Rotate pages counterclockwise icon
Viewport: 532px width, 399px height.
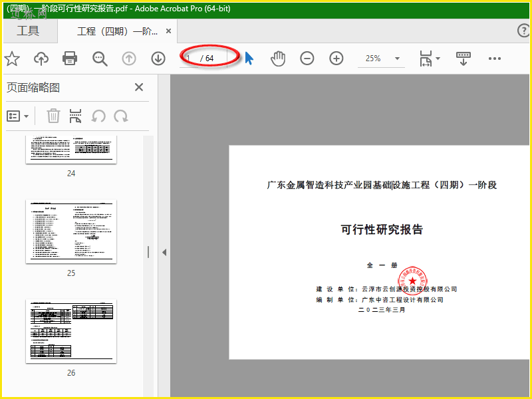(98, 116)
